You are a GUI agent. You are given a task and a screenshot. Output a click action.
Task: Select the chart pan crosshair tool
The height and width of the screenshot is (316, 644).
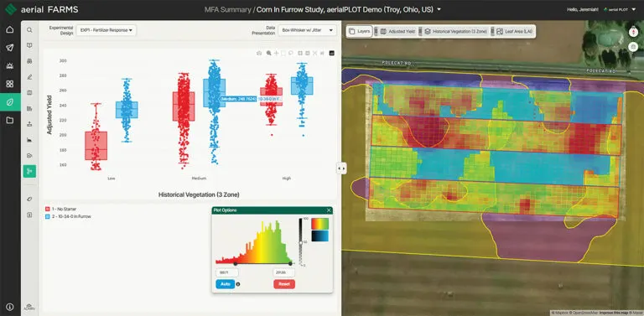[277, 53]
